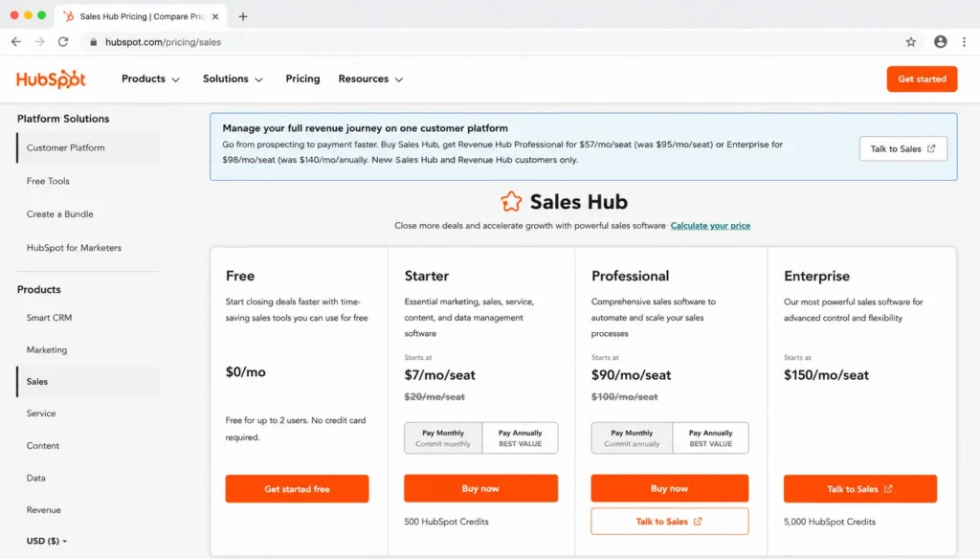
Task: Click the Platform Solutions sidebar heading
Action: click(x=63, y=119)
